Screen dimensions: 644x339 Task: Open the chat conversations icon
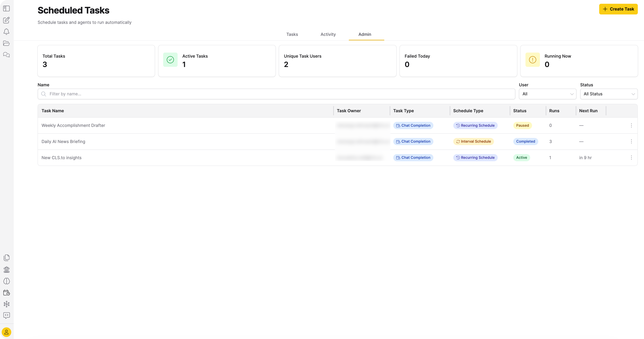click(7, 55)
